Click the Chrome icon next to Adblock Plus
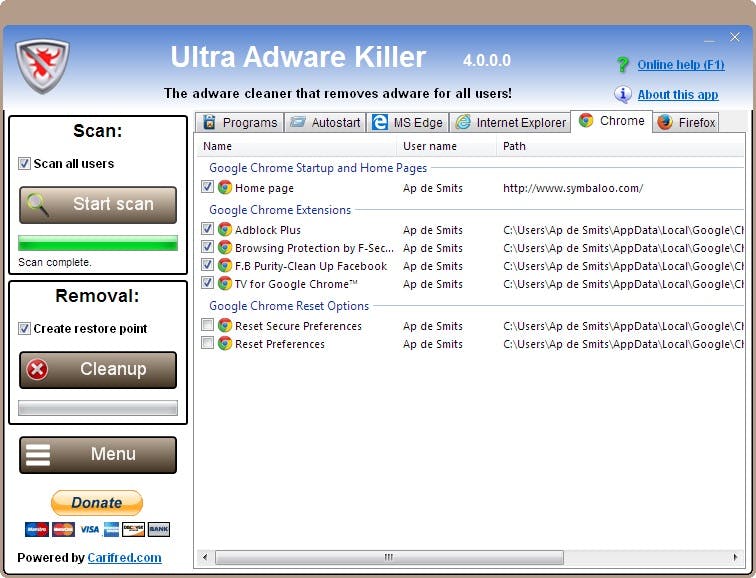 225,229
